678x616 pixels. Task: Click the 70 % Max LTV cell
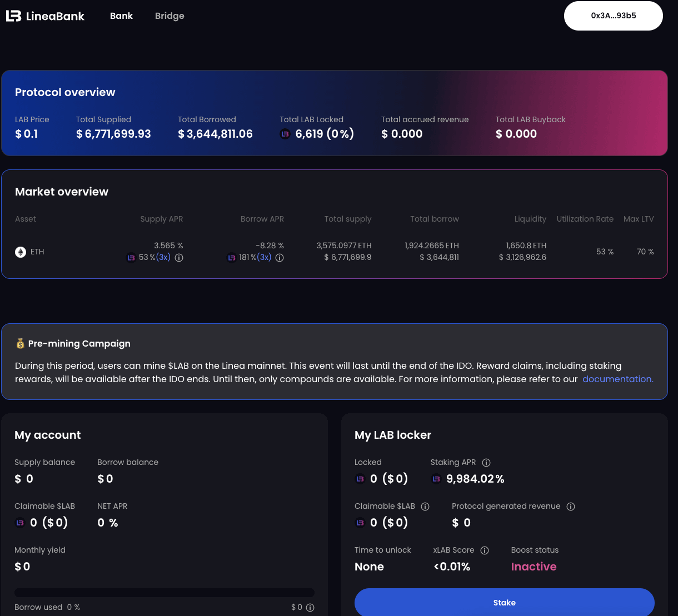(x=645, y=252)
